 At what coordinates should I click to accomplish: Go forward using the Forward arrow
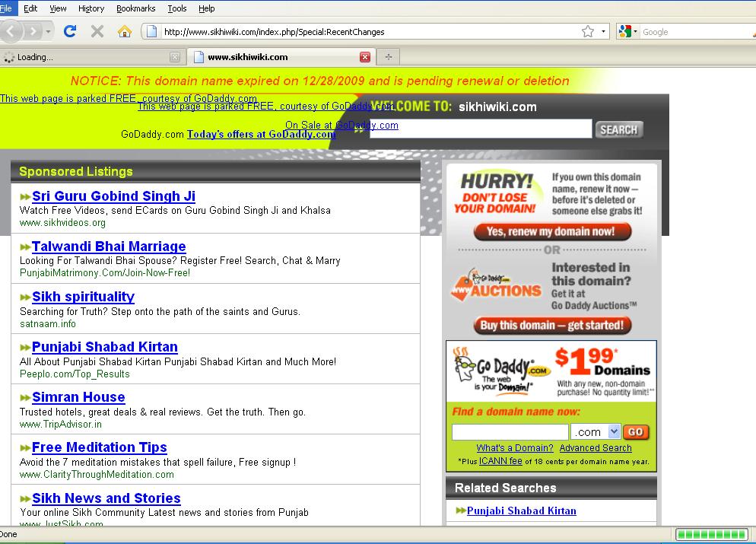click(33, 32)
